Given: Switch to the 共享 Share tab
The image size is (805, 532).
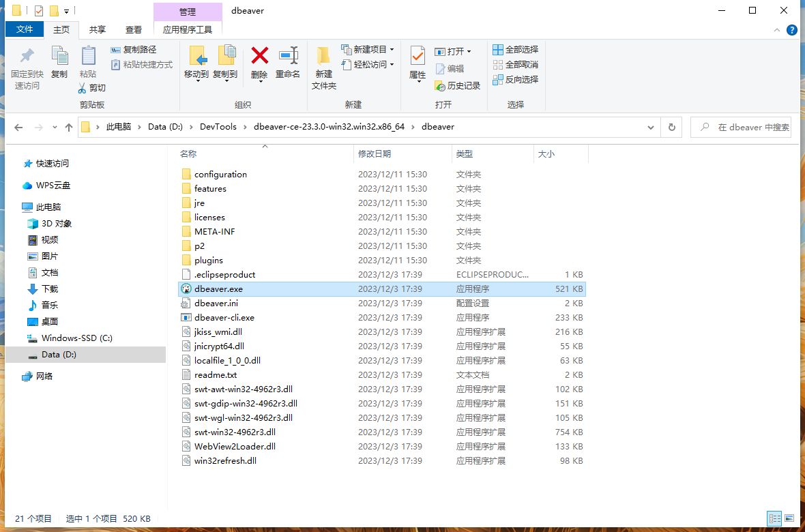Looking at the screenshot, I should (x=98, y=30).
